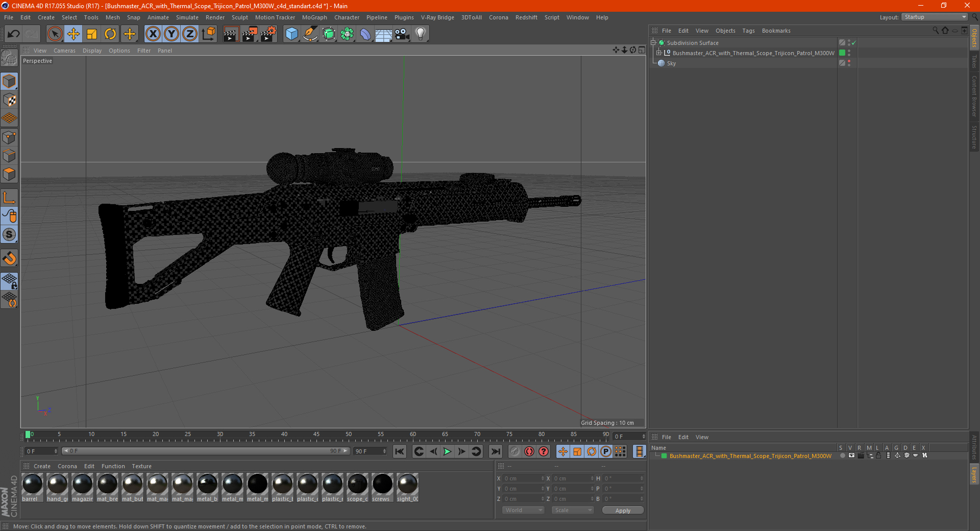This screenshot has width=980, height=531.
Task: Activate the Rotate tool
Action: coord(110,34)
